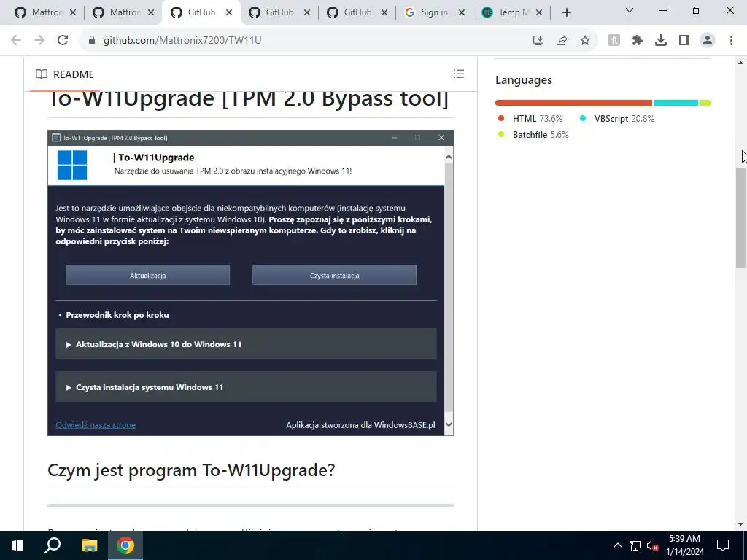The image size is (747, 560).
Task: Open the taskbar clock and date
Action: pyautogui.click(x=684, y=545)
